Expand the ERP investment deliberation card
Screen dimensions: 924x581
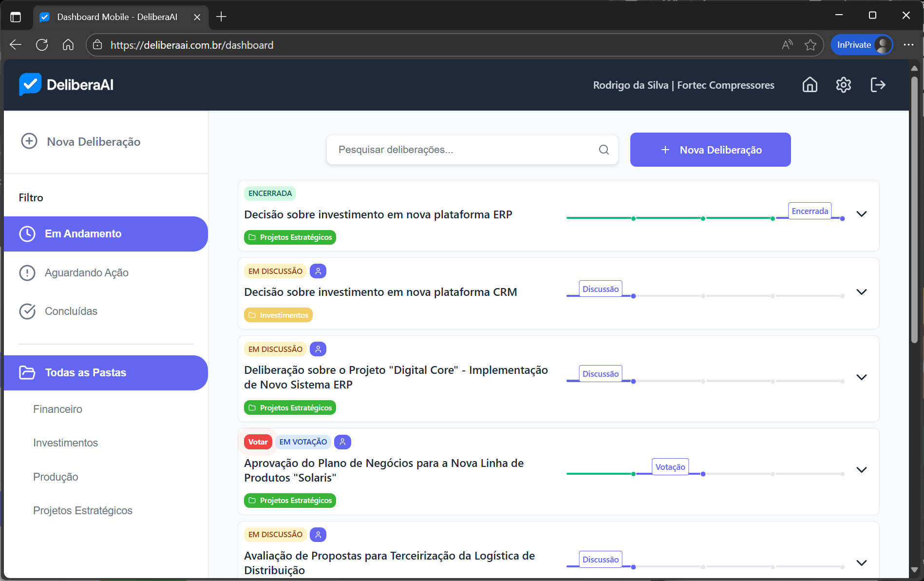point(861,214)
